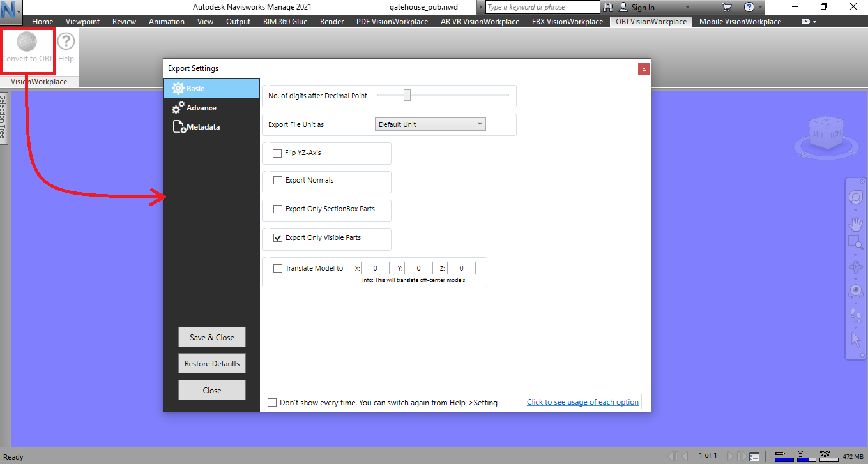Close the navigation bar with its X

(x=862, y=181)
